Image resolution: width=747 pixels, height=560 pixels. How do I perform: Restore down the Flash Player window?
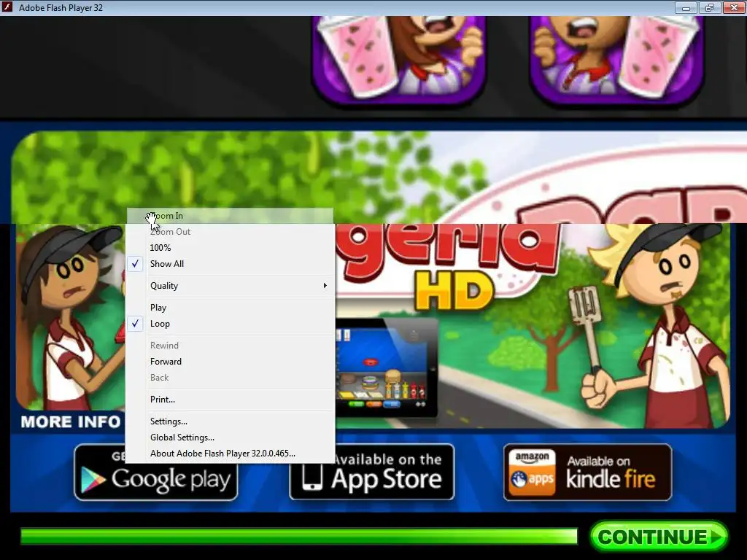(710, 7)
